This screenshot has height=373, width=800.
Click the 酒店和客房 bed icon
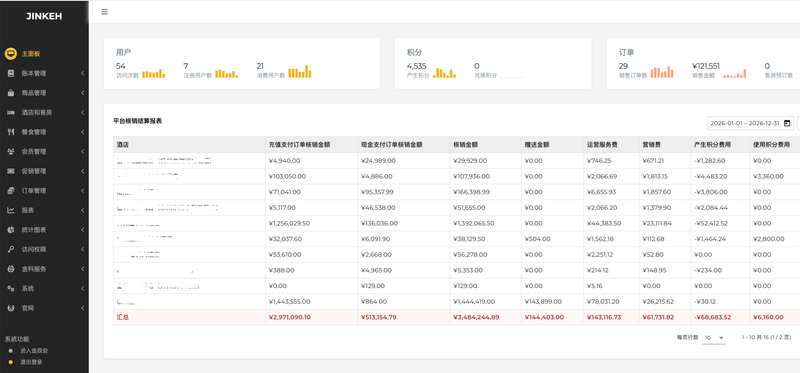[x=11, y=112]
